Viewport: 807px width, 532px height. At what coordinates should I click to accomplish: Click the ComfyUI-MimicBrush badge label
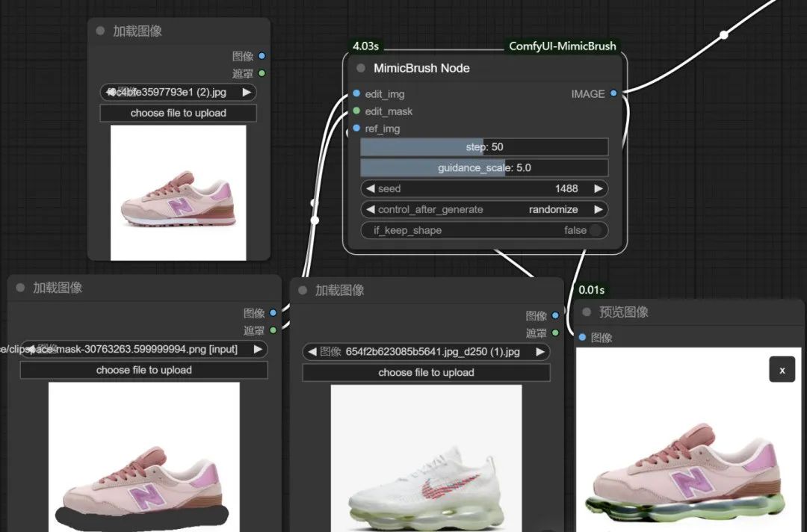click(x=562, y=46)
